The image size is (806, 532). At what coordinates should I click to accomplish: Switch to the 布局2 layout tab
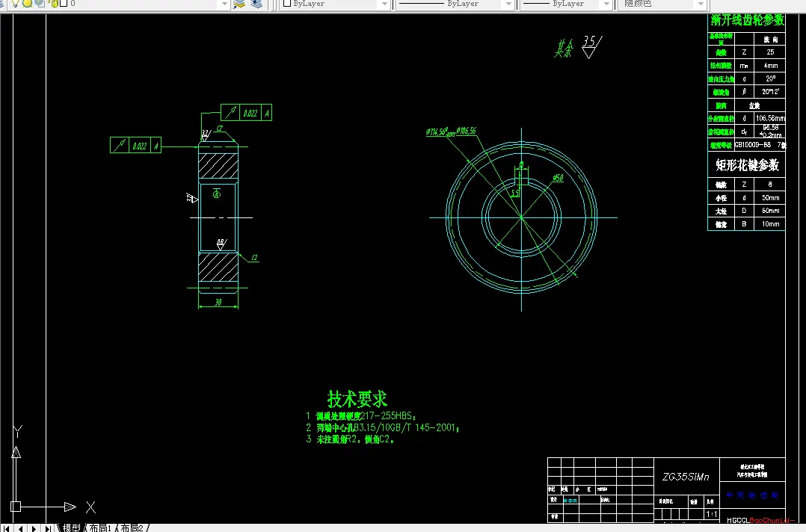point(132,528)
